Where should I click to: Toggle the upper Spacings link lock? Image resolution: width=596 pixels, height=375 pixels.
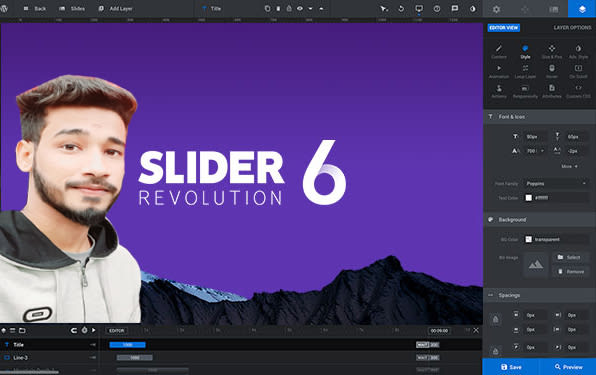click(495, 320)
